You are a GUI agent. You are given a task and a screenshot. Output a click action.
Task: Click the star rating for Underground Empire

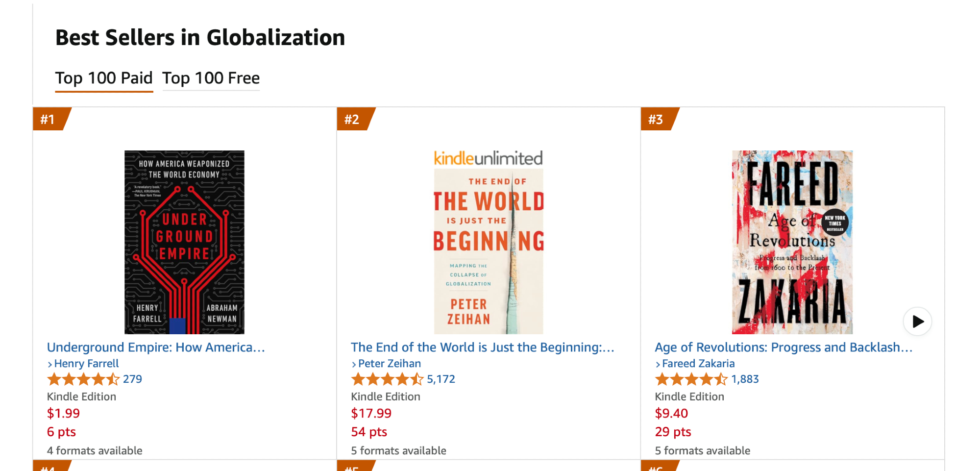click(x=83, y=379)
